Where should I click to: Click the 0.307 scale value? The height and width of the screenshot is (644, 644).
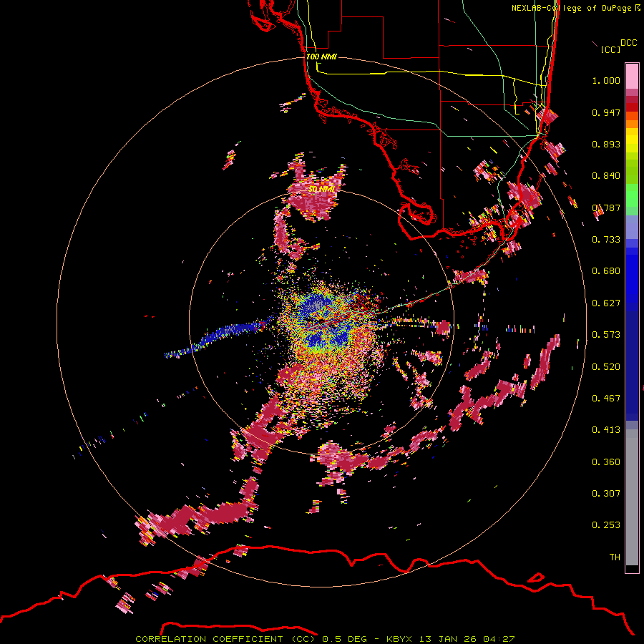tap(606, 494)
